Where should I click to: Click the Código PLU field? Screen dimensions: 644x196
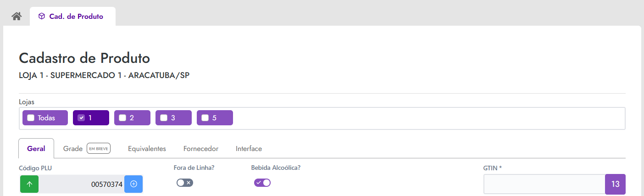82,184
